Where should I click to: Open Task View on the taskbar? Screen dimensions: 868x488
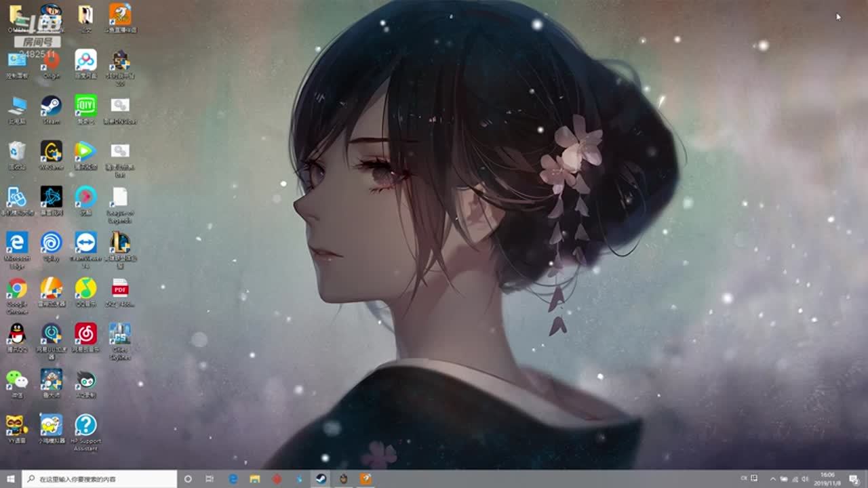(x=210, y=479)
